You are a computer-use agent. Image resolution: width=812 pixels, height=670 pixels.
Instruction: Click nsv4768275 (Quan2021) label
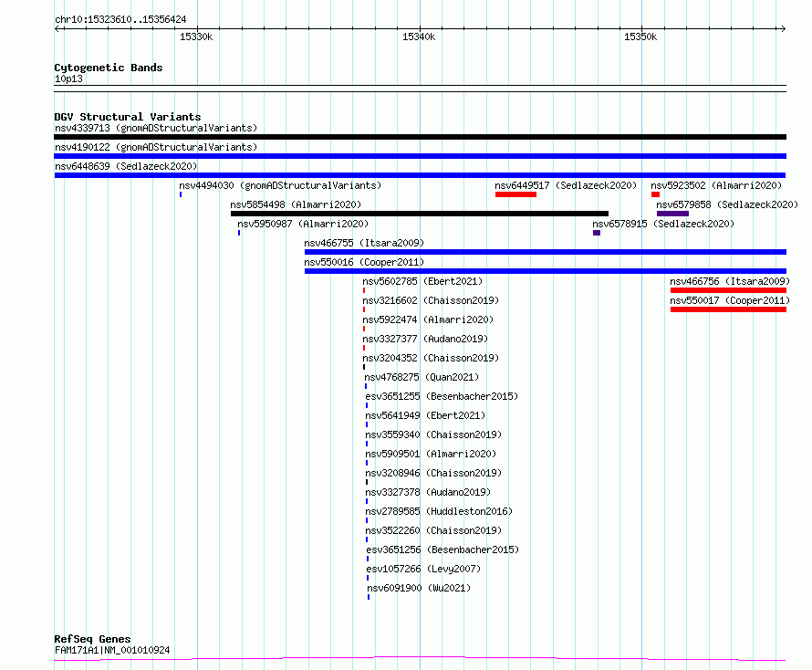(422, 377)
